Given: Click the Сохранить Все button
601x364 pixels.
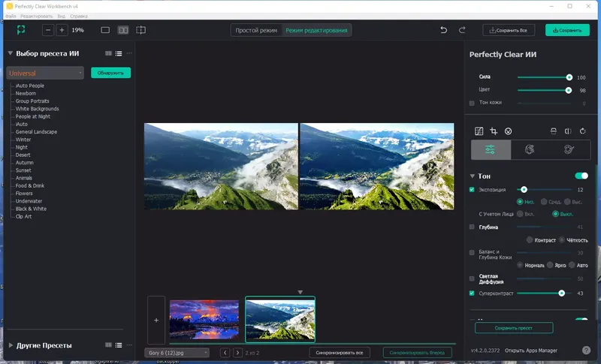Looking at the screenshot, I should click(x=509, y=30).
